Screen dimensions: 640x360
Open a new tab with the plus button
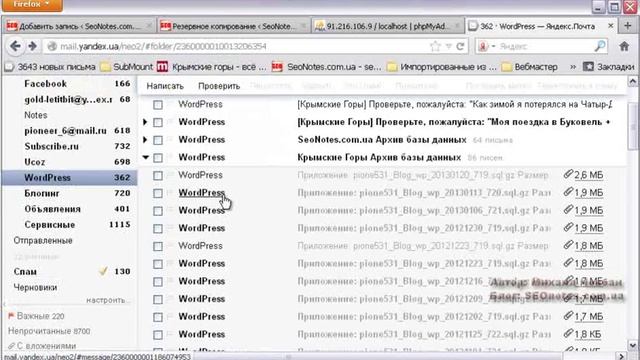[628, 26]
